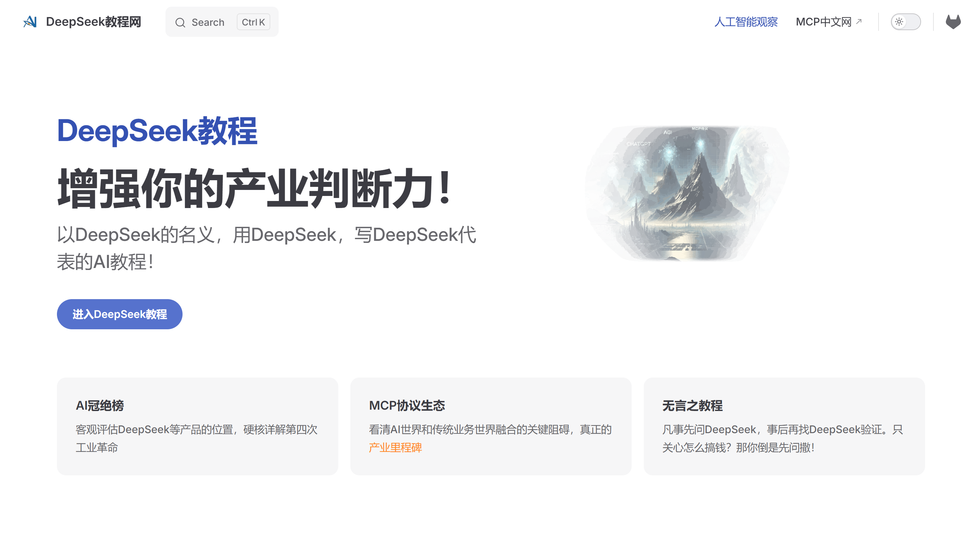Click the tagline starting 以DeepSeek的名义
Viewport: 980px width, 543px height.
tap(266, 248)
